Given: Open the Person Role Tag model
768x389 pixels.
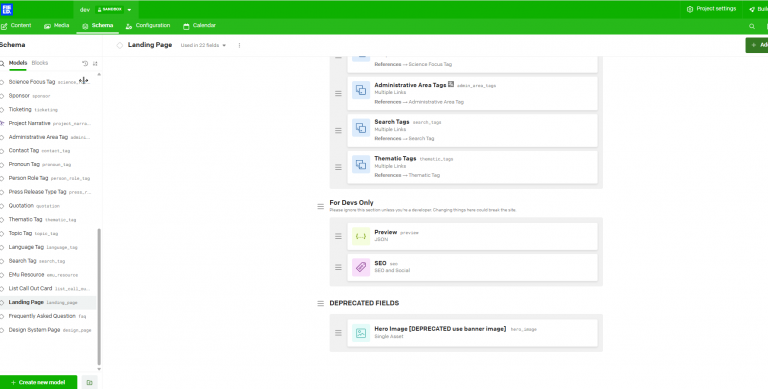Looking at the screenshot, I should pos(48,178).
